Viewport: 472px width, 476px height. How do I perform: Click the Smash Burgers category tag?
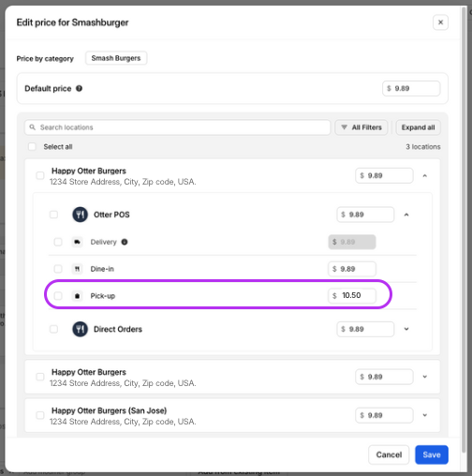point(116,58)
